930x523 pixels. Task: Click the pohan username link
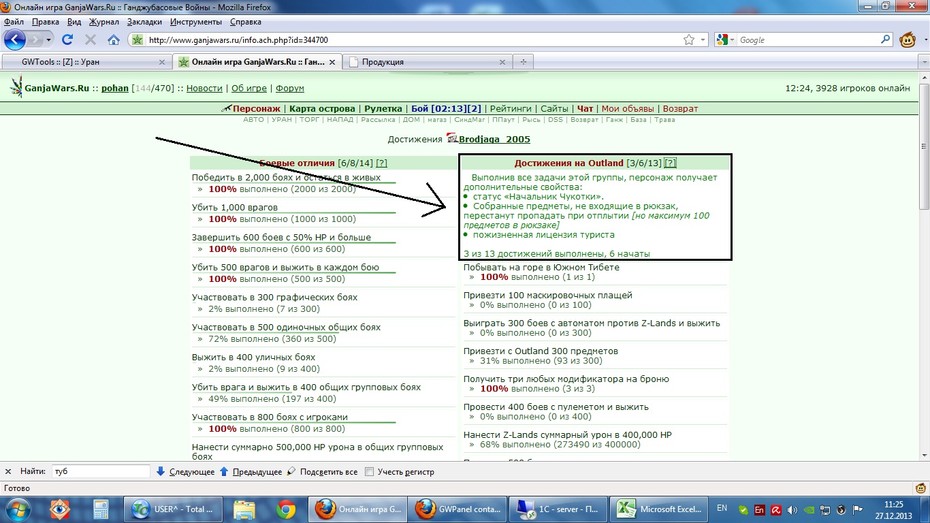coord(114,88)
